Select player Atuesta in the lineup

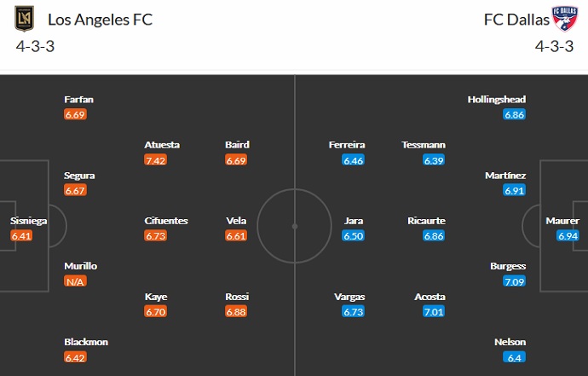click(162, 145)
